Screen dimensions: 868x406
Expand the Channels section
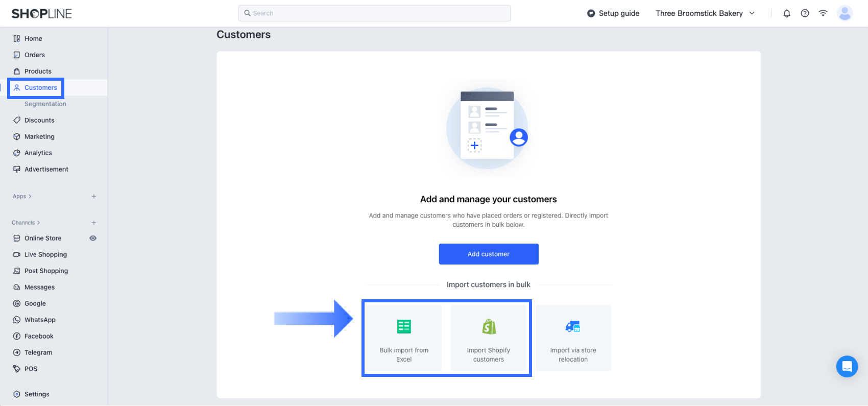point(26,223)
